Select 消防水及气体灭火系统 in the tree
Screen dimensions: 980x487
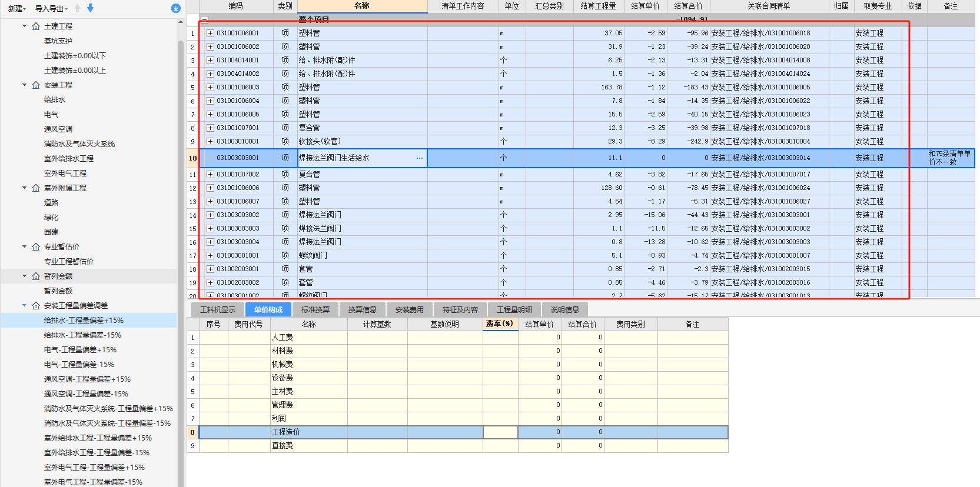coord(79,144)
